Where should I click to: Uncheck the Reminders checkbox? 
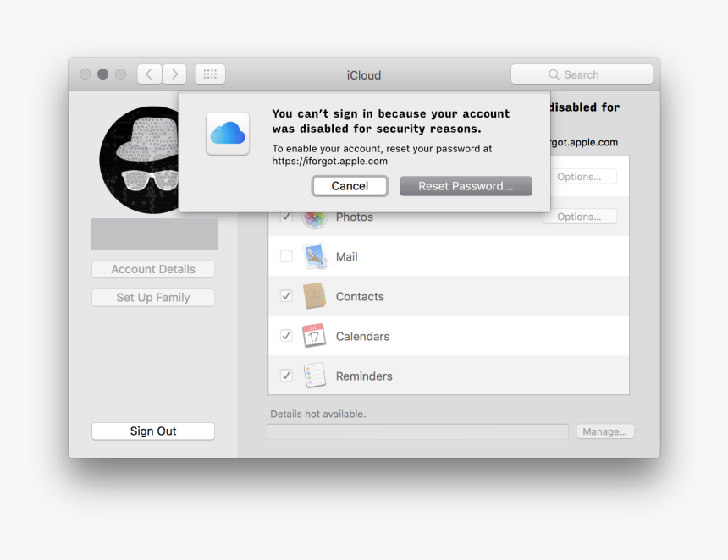coord(286,375)
